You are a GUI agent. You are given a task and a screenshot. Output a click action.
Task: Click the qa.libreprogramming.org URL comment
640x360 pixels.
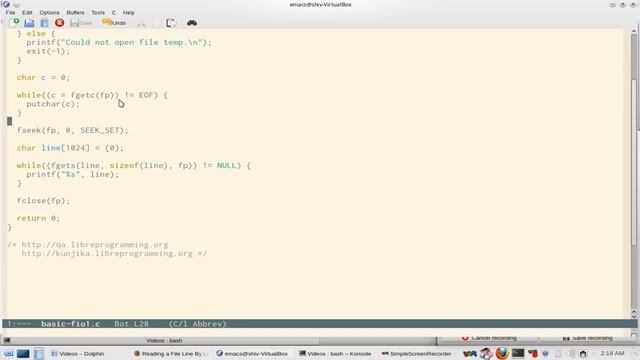[x=95, y=244]
